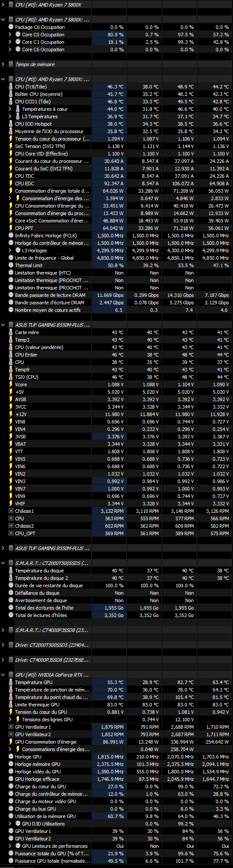This screenshot has height=868, width=233.
Task: Click the thermometer icon beside Température GPU
Action: coord(11,682)
